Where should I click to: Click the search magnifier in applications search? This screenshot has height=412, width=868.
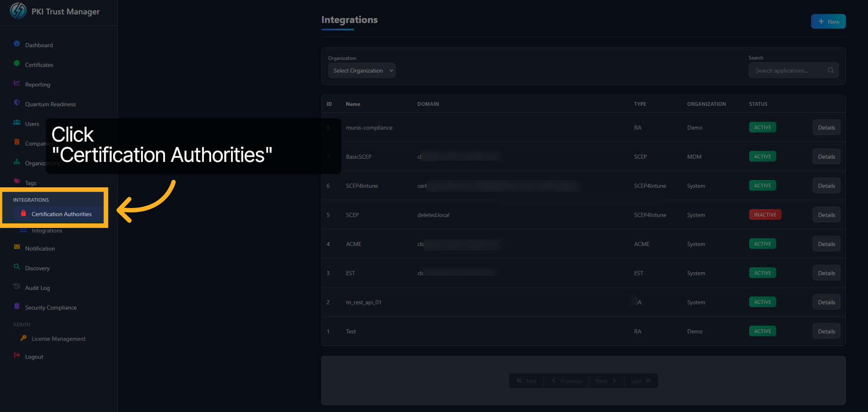(x=831, y=70)
